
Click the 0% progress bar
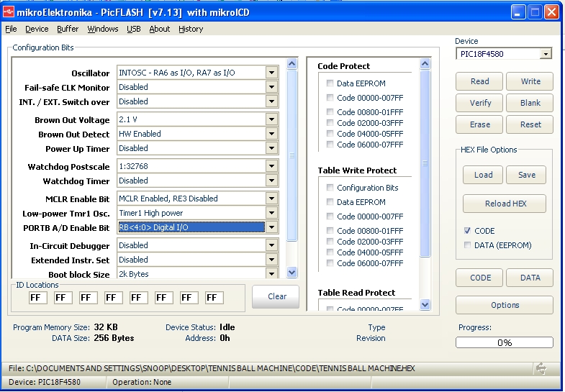tap(505, 342)
